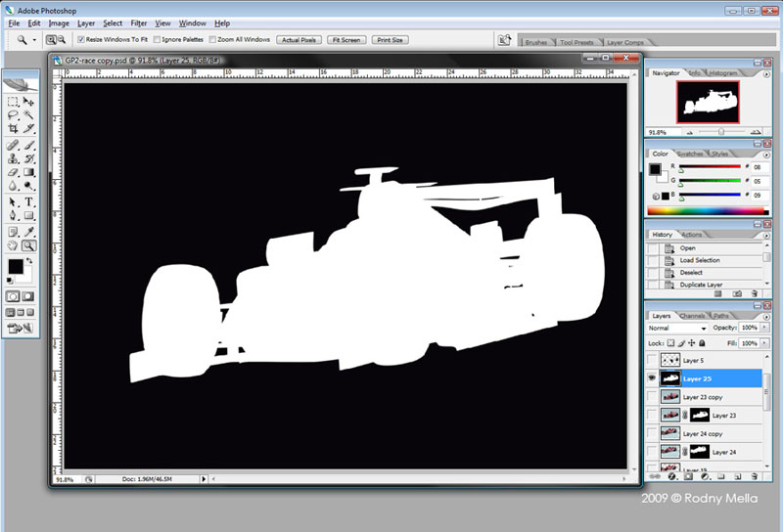783x532 pixels.
Task: Select the Horizontal Type tool
Action: [x=29, y=201]
